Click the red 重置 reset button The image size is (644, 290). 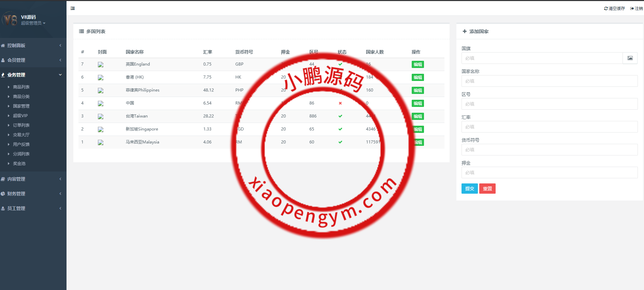point(487,189)
